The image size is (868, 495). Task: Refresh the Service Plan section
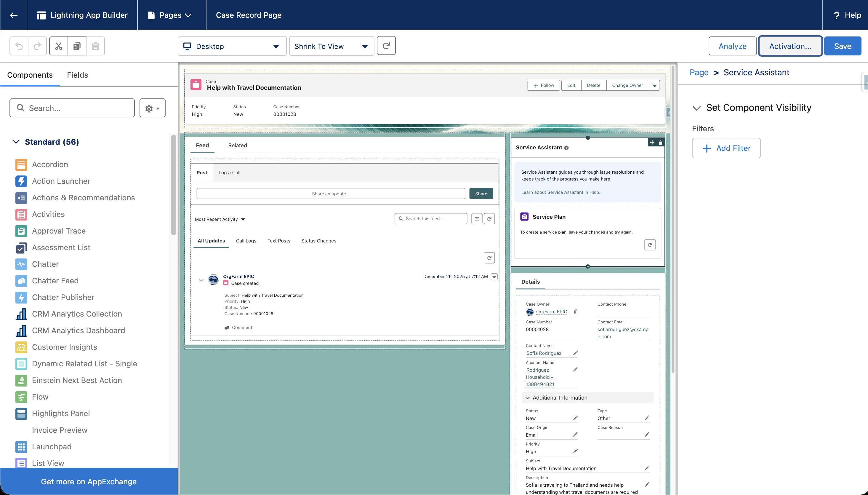650,245
